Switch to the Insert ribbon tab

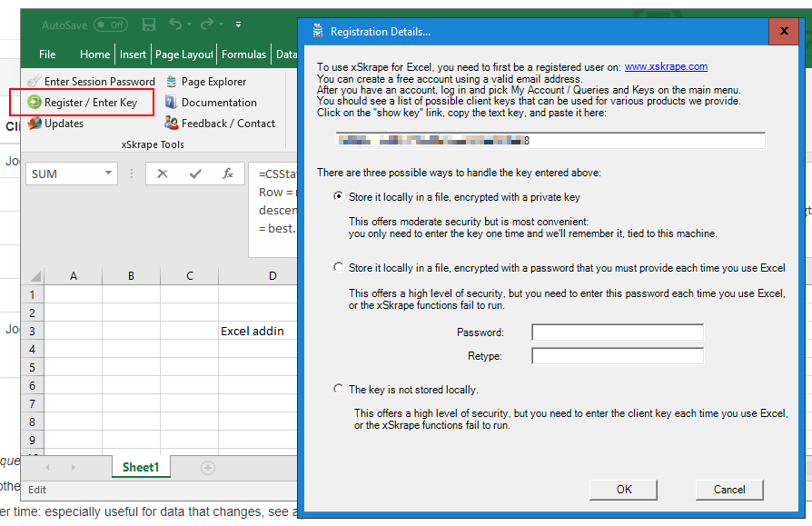(x=133, y=55)
